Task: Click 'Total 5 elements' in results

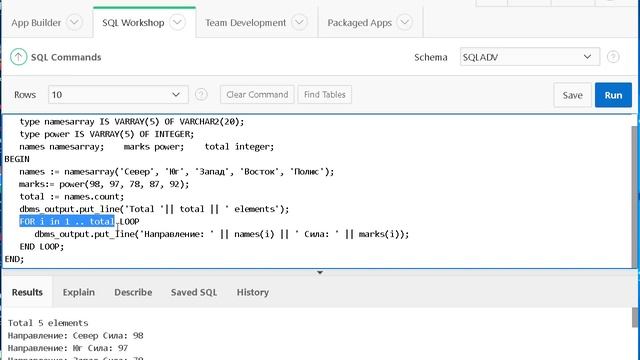Action: click(x=48, y=323)
